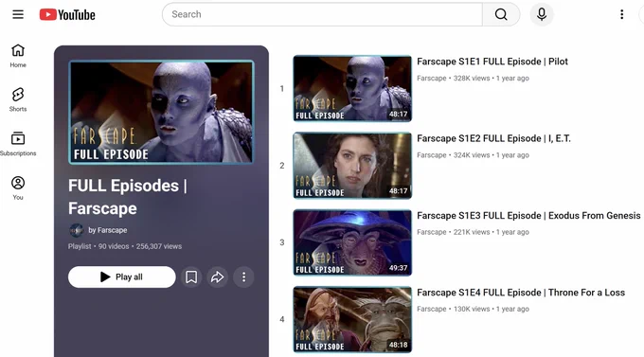Click Farscape channel name under S1E1 Pilot
Viewport: 644px width, 357px height.
[431, 78]
